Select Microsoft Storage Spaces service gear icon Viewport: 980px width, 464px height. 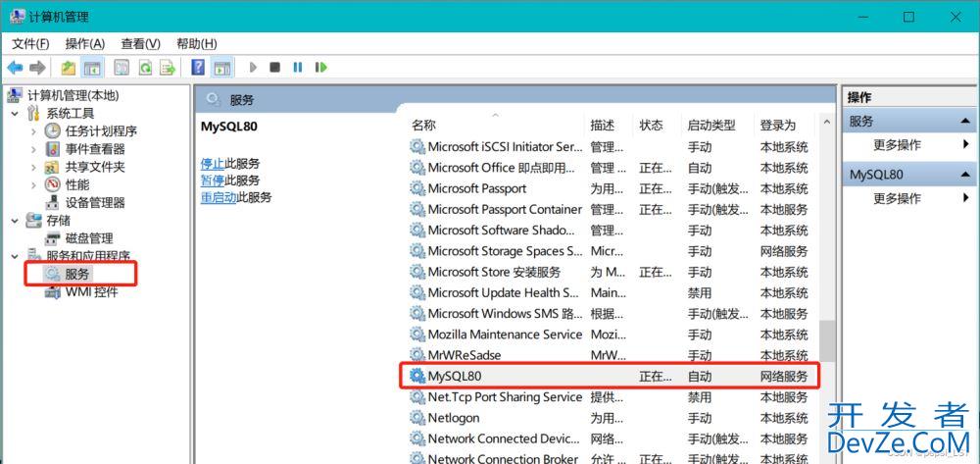[x=416, y=251]
